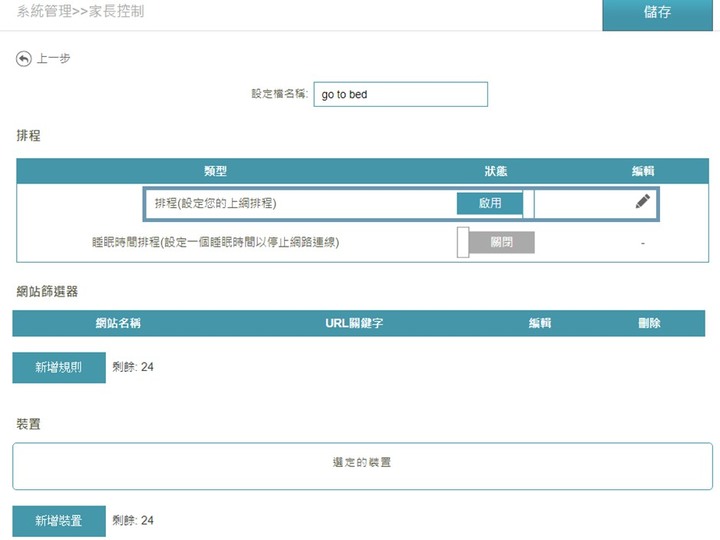Click the 排程 section heading
Screen dimensions: 720x540
(x=28, y=135)
